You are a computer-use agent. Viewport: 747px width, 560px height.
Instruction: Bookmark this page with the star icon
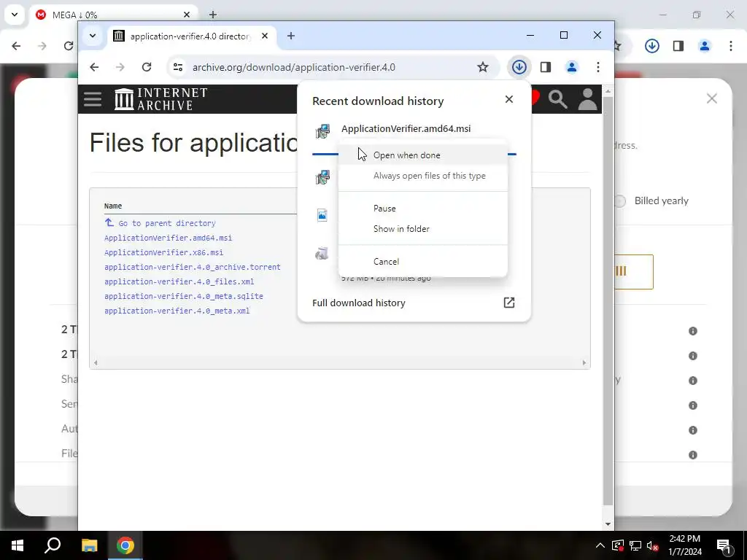coord(483,67)
